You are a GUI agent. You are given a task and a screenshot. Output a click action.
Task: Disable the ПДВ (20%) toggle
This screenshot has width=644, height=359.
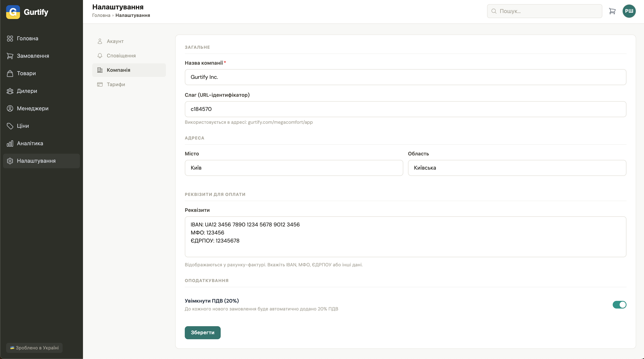(619, 305)
